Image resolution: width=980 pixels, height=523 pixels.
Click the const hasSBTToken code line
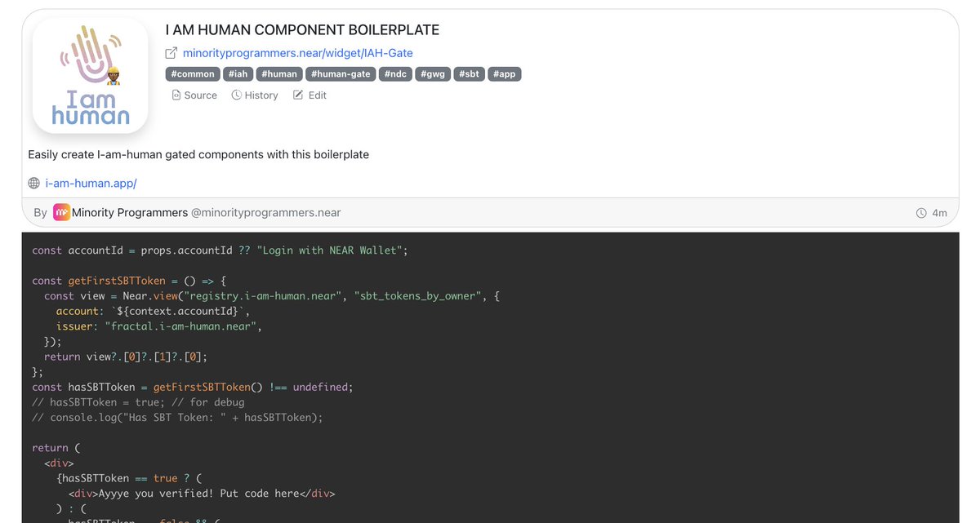coord(193,387)
